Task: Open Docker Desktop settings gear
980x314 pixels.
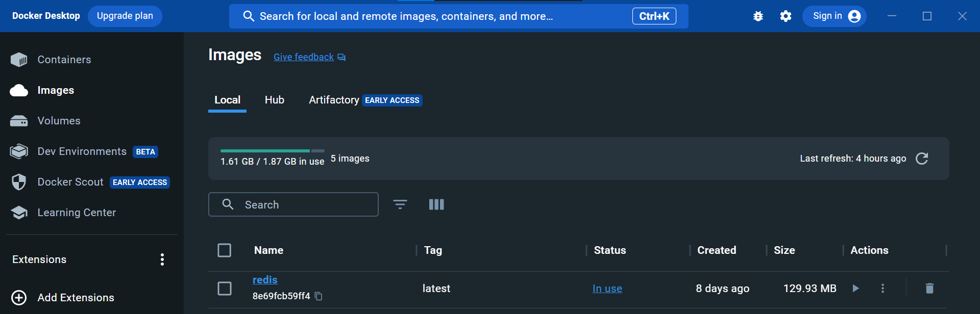Action: coord(786,16)
